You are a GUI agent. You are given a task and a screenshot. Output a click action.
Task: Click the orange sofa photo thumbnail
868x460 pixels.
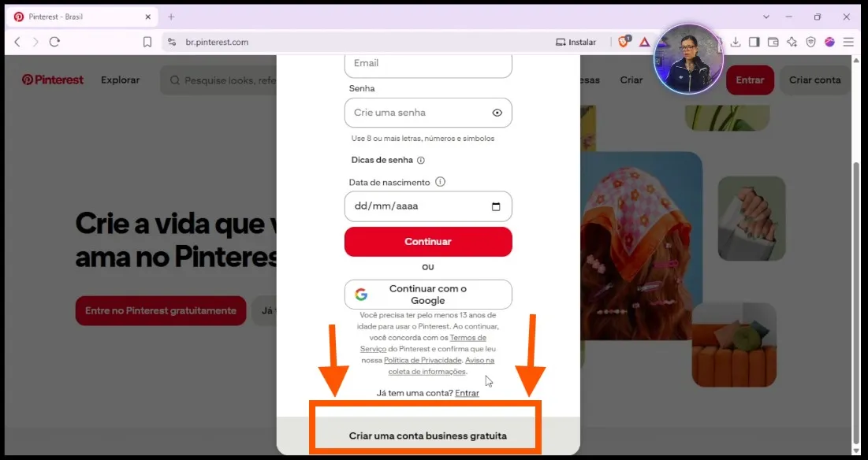[734, 344]
